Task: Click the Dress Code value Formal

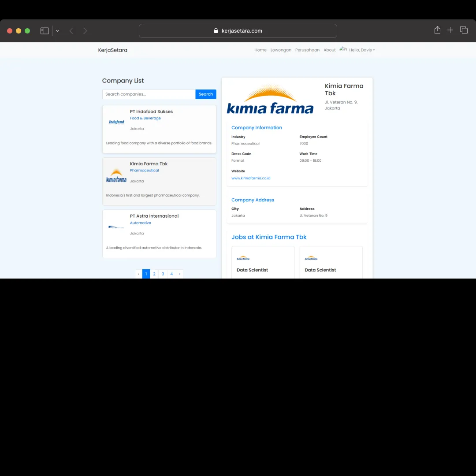Action: 238,160
